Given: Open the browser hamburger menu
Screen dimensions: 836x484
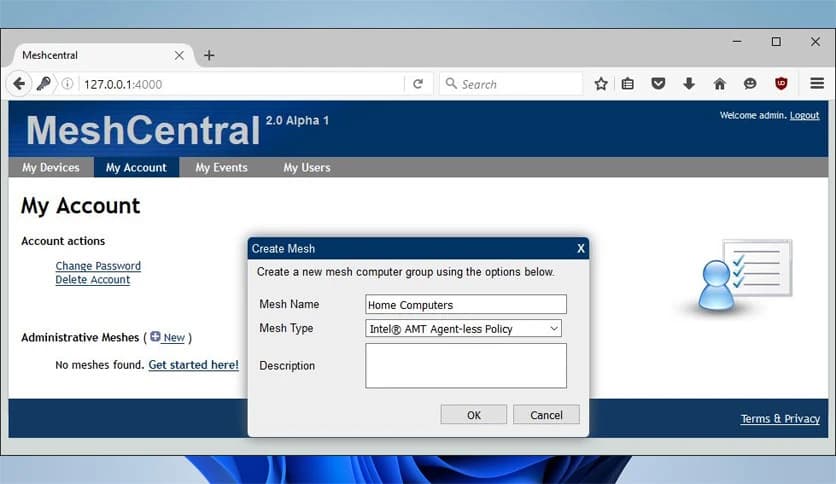Looking at the screenshot, I should tap(817, 83).
